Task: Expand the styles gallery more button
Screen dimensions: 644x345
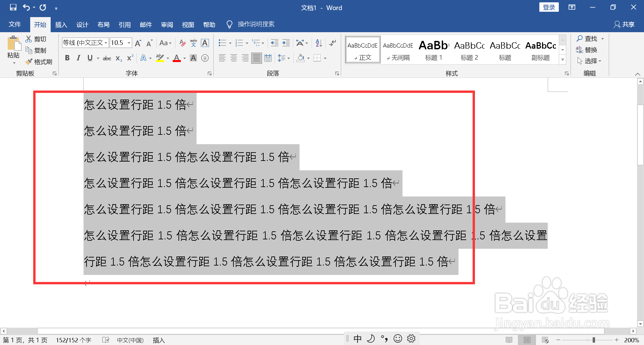Action: (x=563, y=60)
